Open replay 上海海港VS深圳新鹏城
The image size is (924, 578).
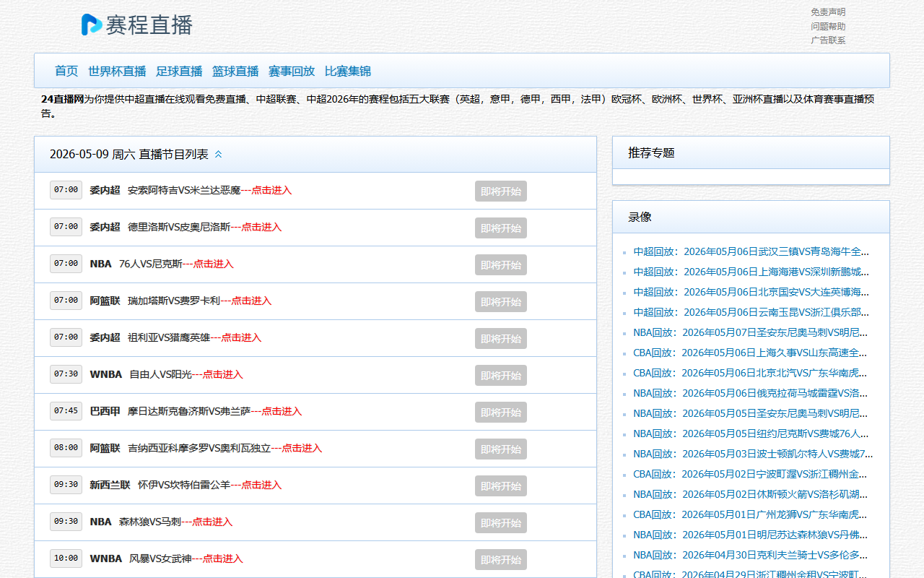[751, 272]
